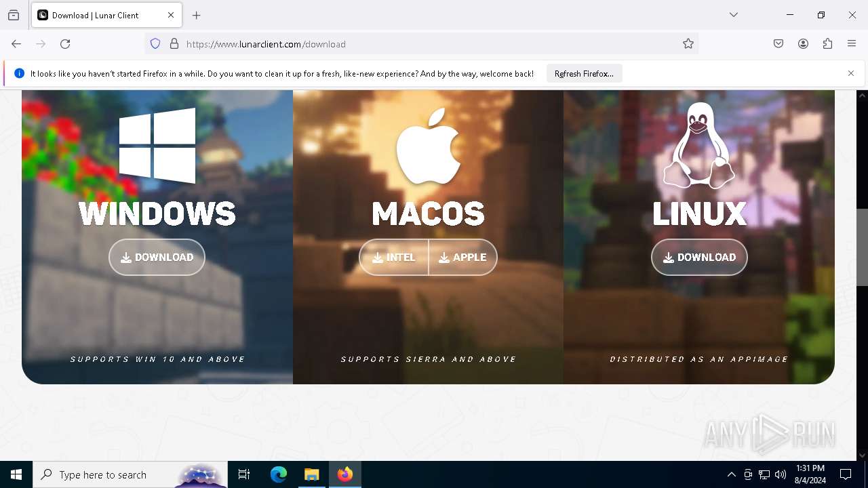Viewport: 868px width, 488px height.
Task: Download the macOS Intel build
Action: click(x=394, y=257)
